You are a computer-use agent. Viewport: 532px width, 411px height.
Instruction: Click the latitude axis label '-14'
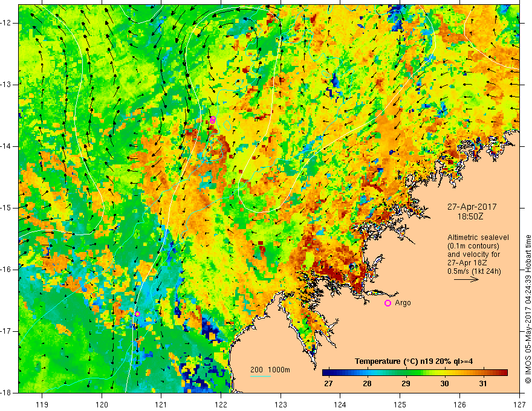[x=7, y=146]
